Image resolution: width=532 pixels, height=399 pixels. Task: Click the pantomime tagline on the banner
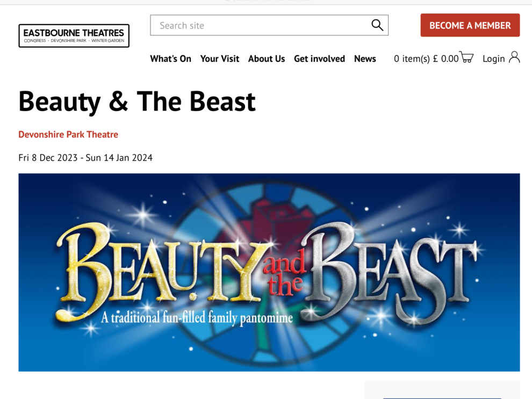pyautogui.click(x=197, y=318)
